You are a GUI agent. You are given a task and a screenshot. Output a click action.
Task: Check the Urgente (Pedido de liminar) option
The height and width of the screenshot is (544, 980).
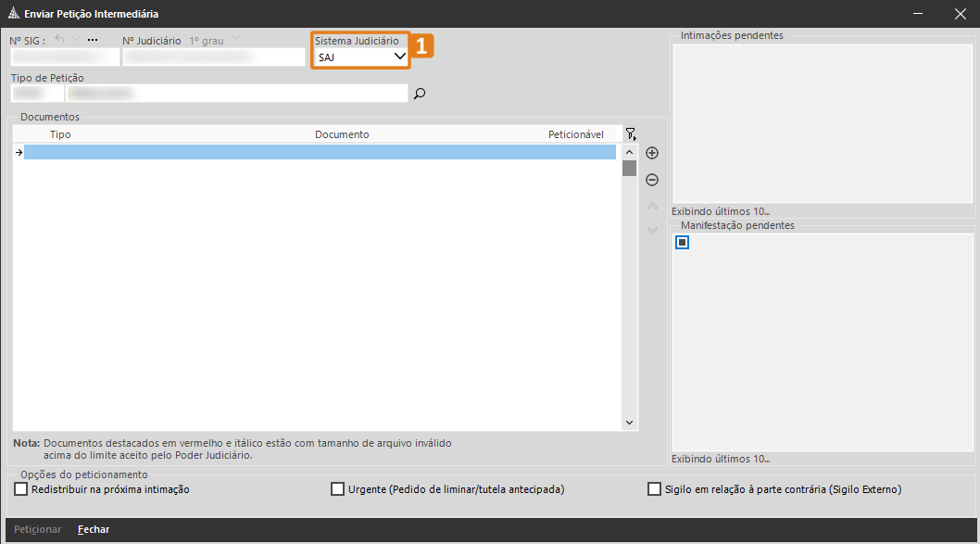(337, 489)
